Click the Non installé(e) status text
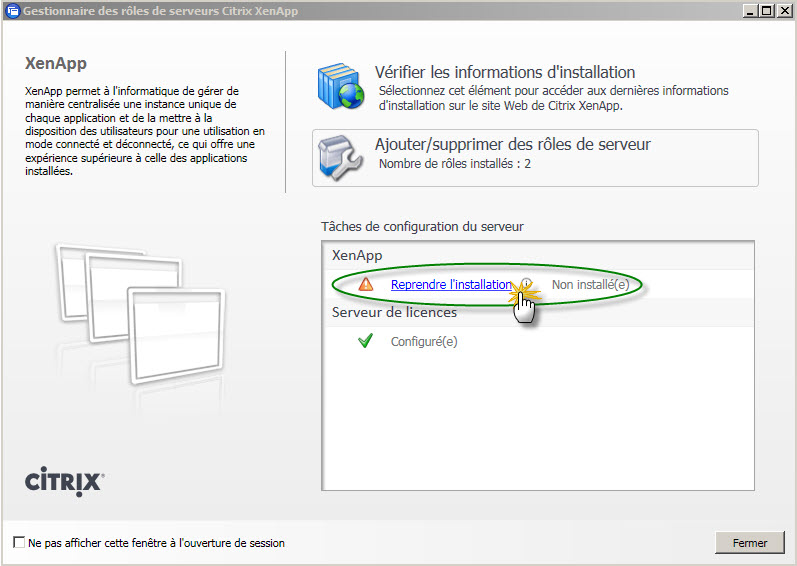Viewport: 797px width, 566px height. 591,285
